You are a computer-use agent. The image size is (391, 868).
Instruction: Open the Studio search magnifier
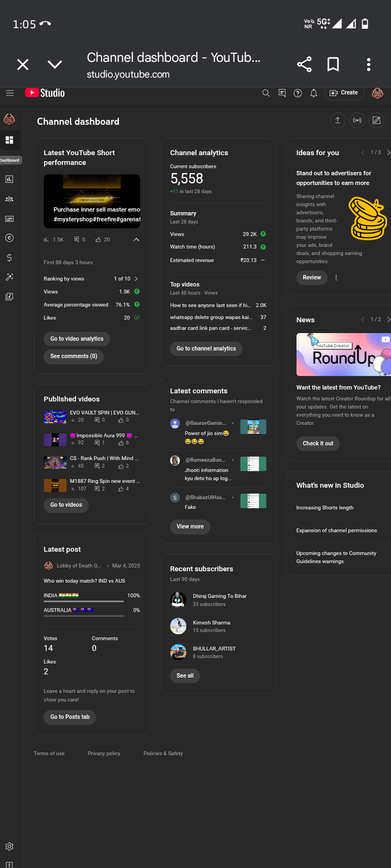click(x=266, y=93)
